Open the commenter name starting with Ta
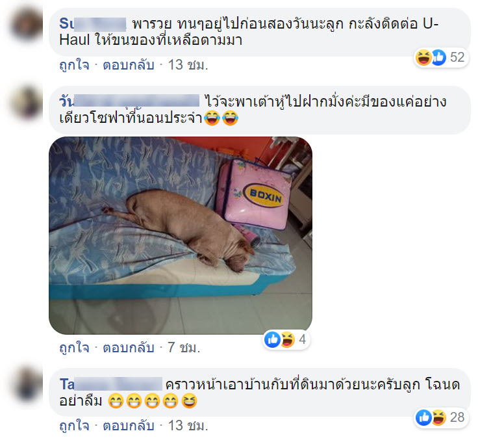504x442 pixels. click(x=110, y=384)
